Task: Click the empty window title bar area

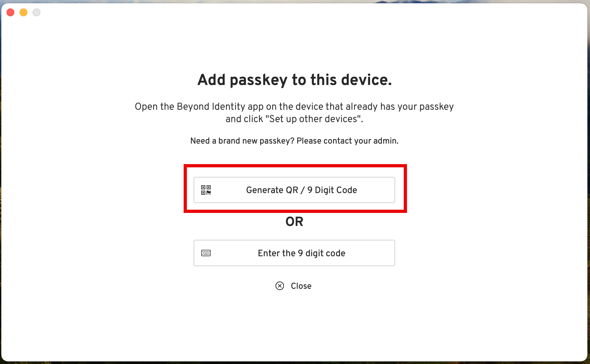Action: click(293, 12)
